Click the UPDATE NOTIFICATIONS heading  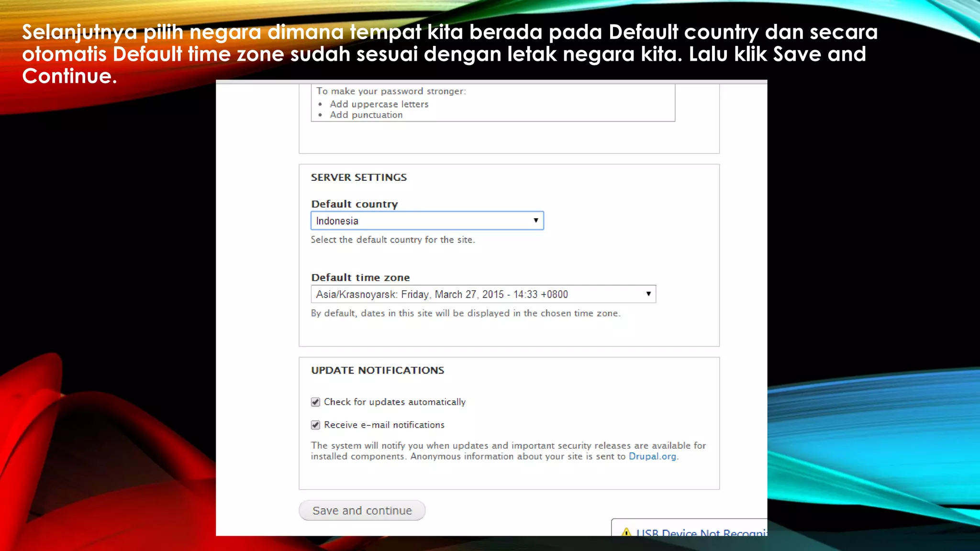pos(378,370)
